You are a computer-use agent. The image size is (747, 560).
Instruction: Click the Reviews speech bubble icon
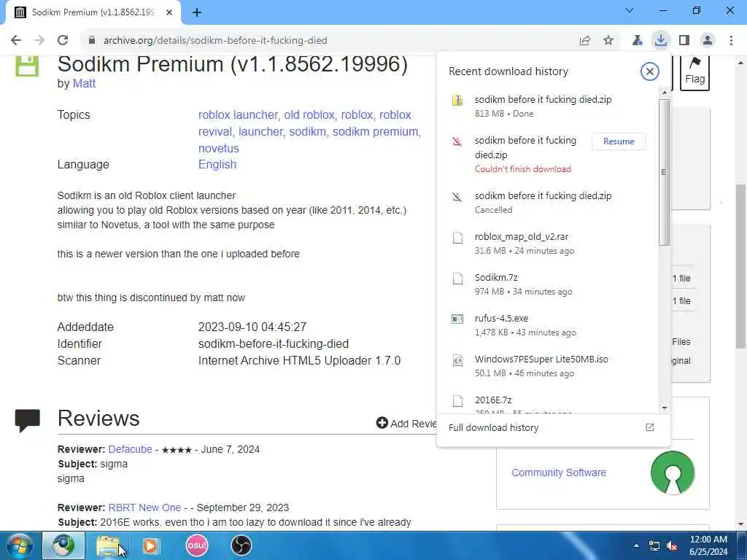27,420
